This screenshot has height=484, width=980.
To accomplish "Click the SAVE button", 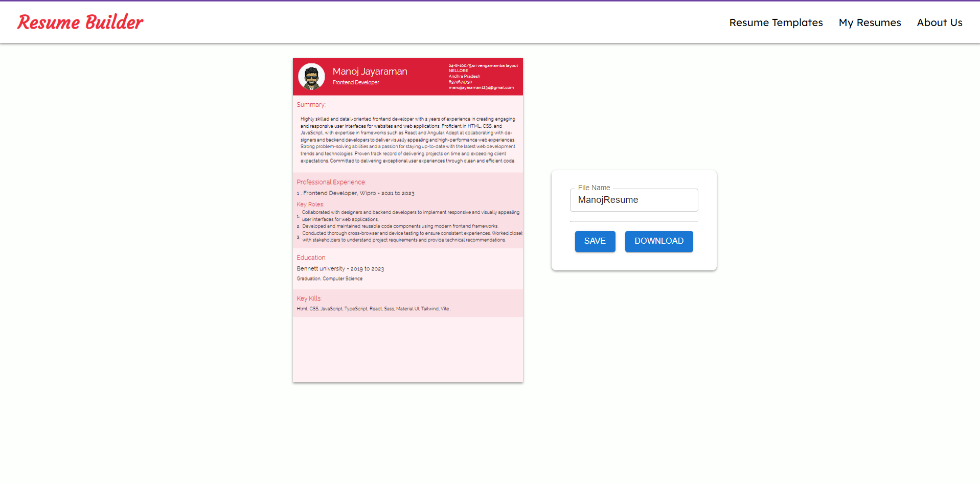I will [x=595, y=241].
